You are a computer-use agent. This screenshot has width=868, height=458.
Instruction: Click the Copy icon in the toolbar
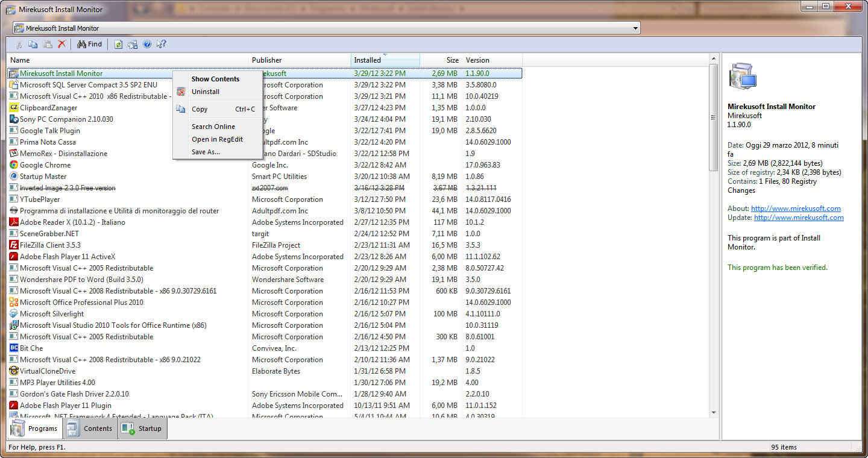click(33, 44)
